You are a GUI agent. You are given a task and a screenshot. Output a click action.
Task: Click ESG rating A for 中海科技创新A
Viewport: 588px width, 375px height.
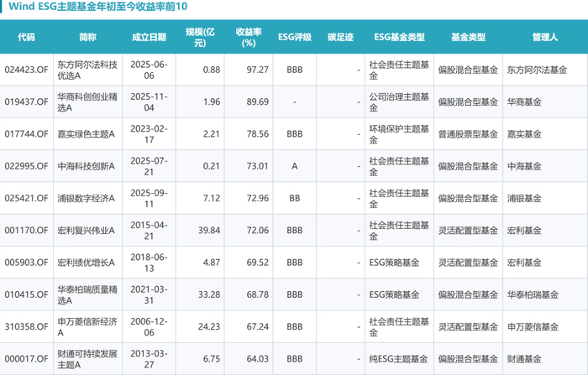pyautogui.click(x=295, y=166)
